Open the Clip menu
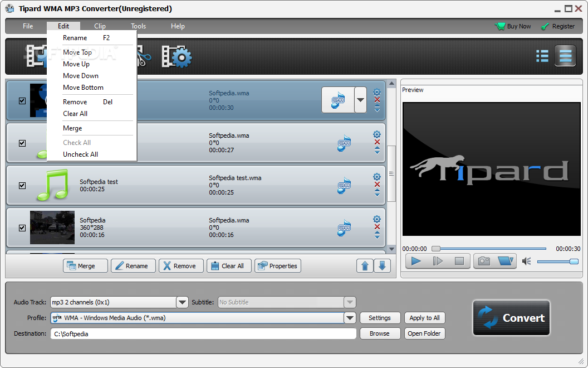This screenshot has width=588, height=368. coord(100,26)
